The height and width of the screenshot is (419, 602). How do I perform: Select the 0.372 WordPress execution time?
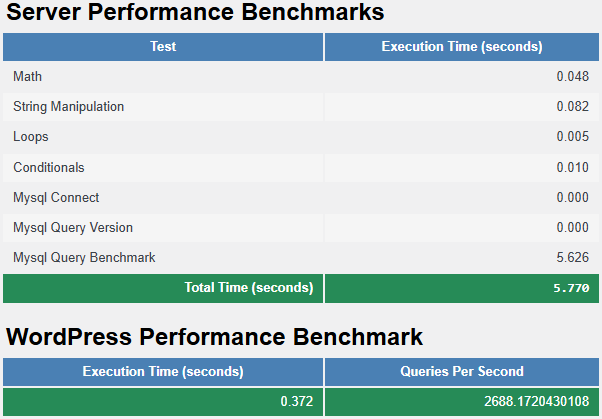click(x=297, y=401)
